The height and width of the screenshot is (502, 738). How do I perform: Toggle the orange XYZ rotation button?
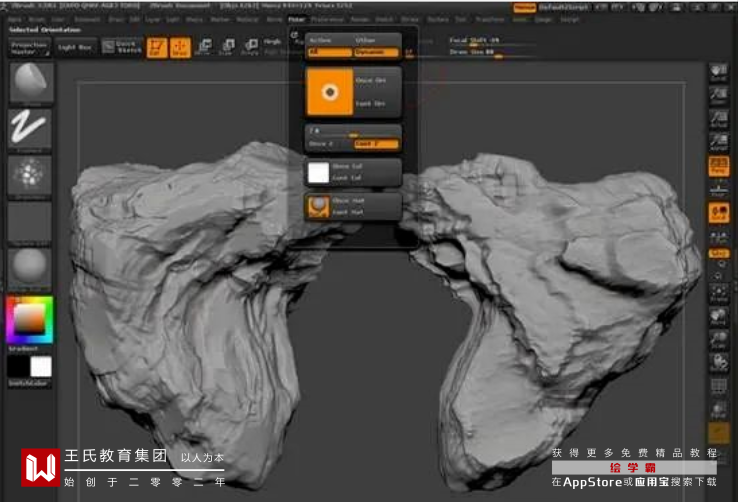pos(717,254)
